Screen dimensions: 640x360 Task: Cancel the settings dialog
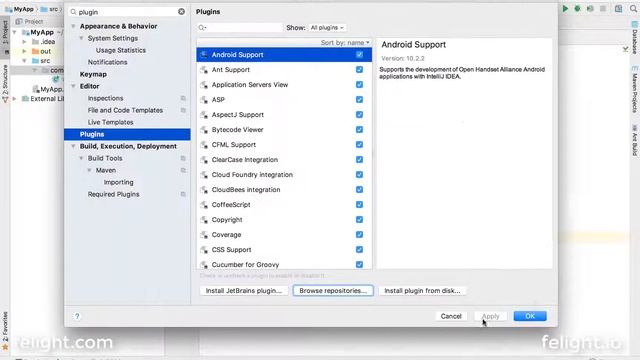pos(451,316)
